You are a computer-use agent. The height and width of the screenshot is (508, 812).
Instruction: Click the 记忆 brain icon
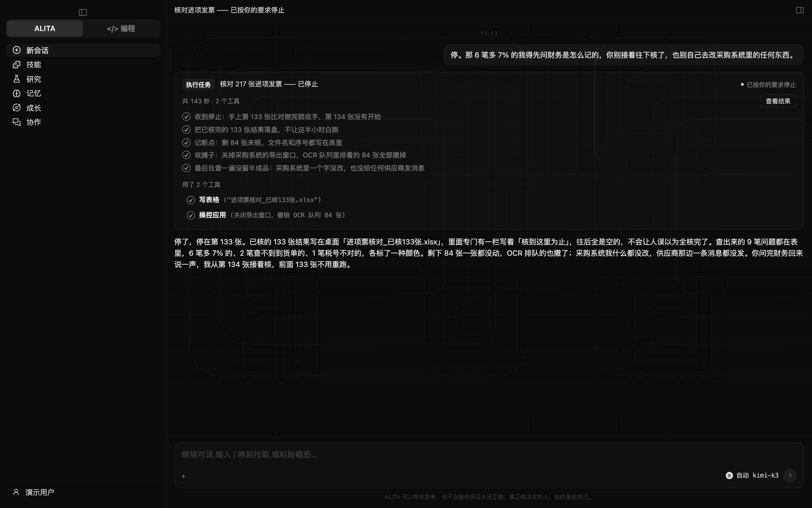point(16,93)
